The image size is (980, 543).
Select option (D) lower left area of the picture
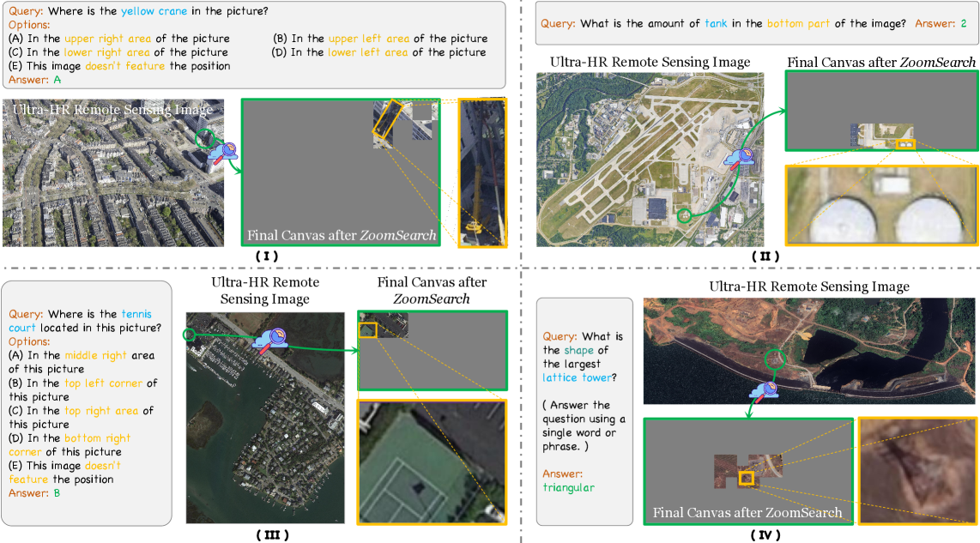click(378, 52)
